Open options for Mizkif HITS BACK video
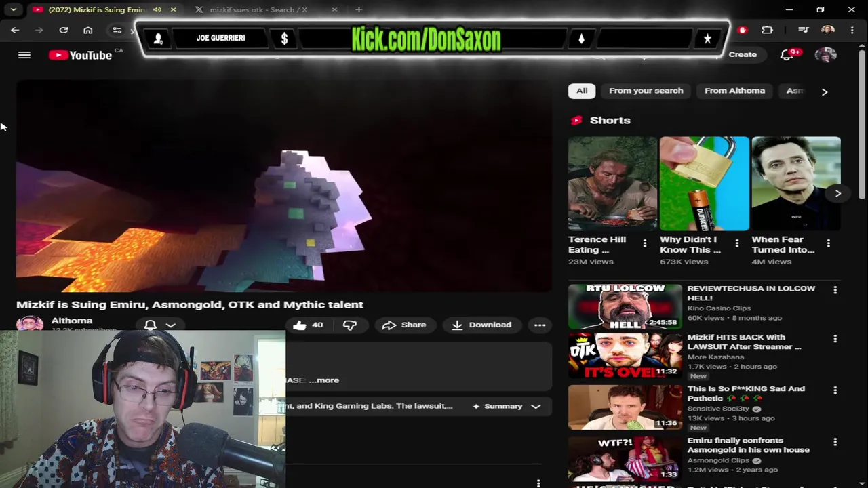868x488 pixels. [x=835, y=339]
